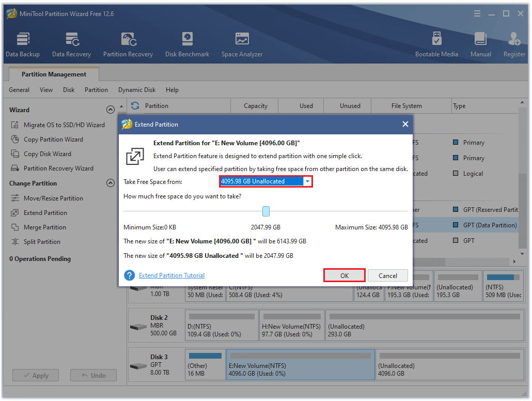Close the Extend Partition dialog
Screen dimensions: 532x401
click(405, 124)
